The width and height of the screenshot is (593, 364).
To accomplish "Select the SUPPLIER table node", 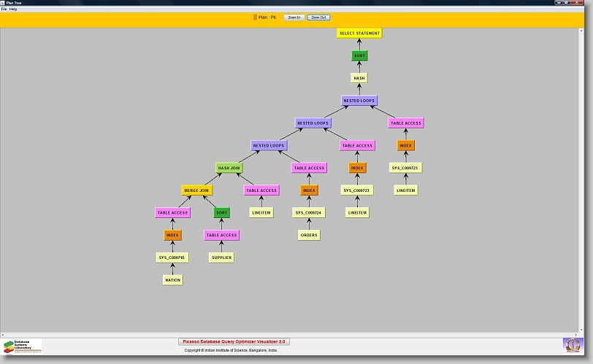I will point(221,257).
